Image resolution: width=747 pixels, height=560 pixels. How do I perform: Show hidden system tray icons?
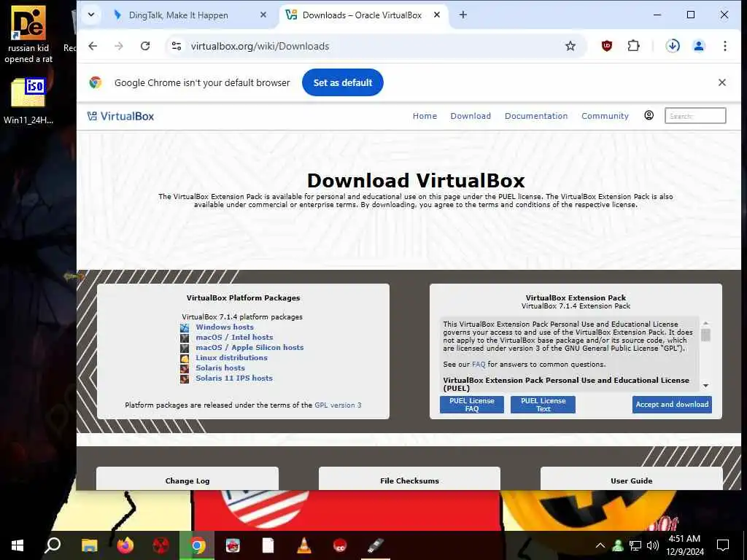click(x=600, y=545)
